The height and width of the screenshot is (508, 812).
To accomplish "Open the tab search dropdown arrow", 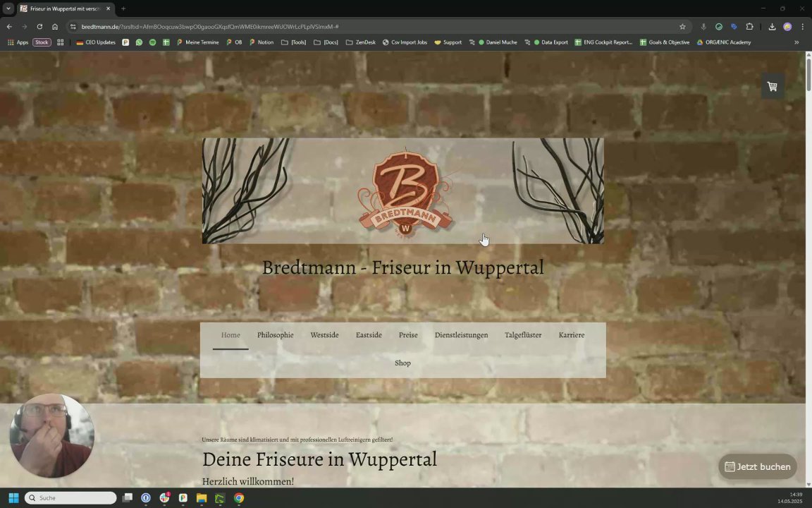I will coord(8,8).
